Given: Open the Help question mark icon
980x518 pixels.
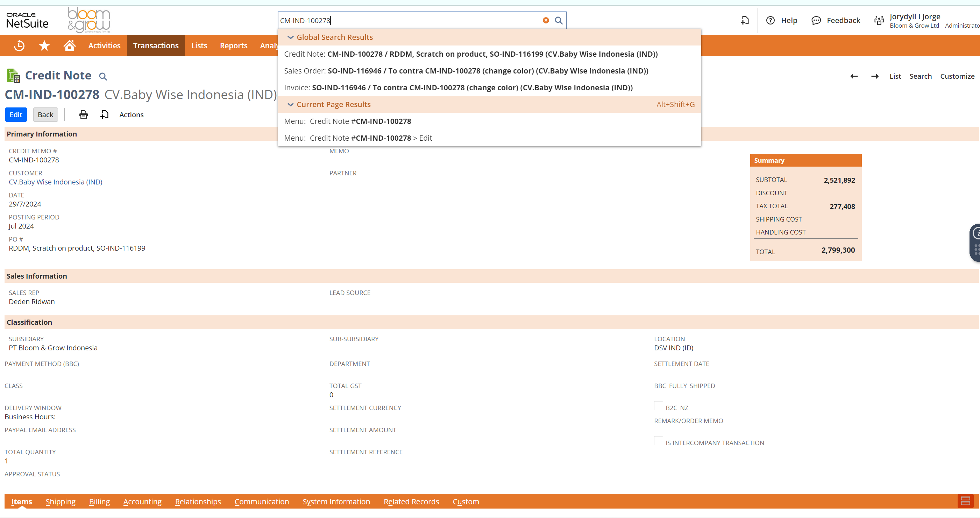Looking at the screenshot, I should 770,21.
